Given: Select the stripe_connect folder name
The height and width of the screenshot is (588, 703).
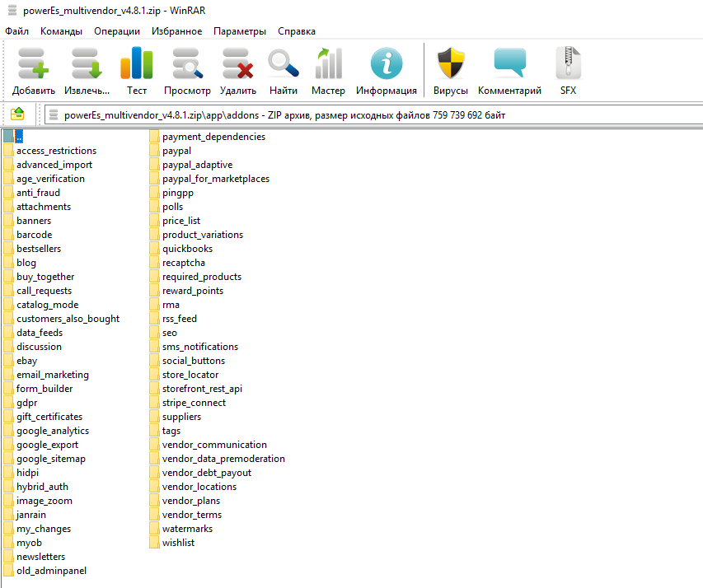Looking at the screenshot, I should click(194, 403).
